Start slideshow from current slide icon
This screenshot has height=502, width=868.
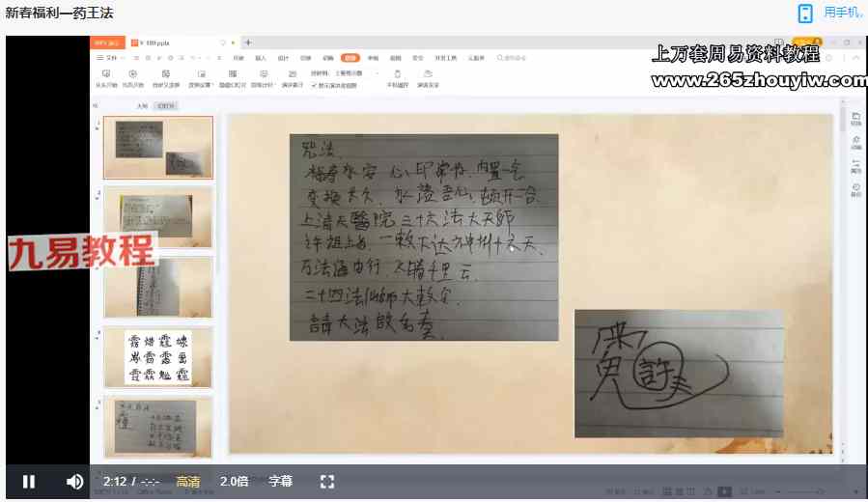coord(133,74)
